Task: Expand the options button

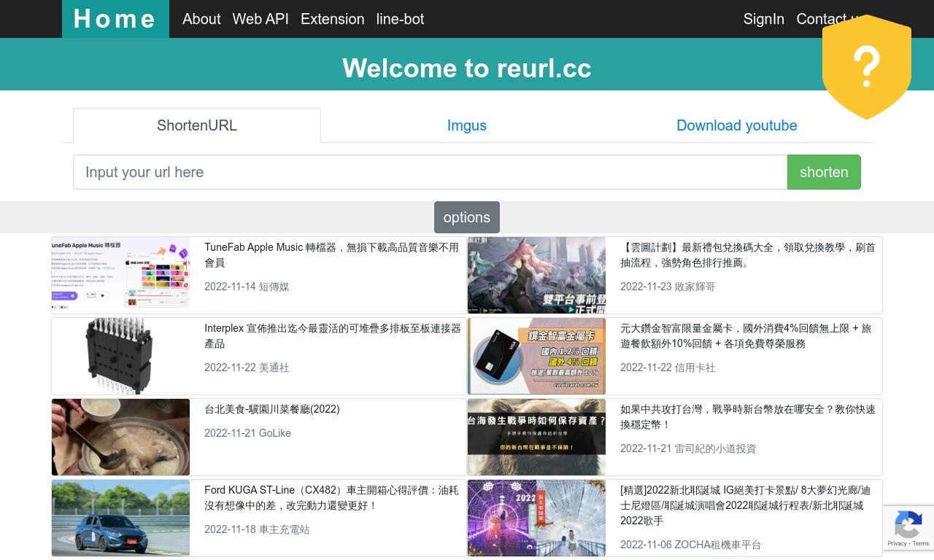Action: tap(467, 217)
